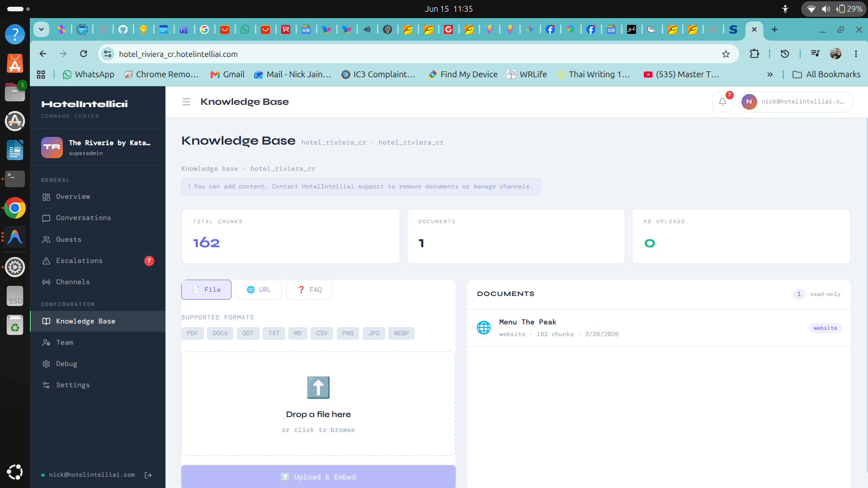Click the globe icon of Menu The Peak
Image resolution: width=868 pixels, height=488 pixels.
pyautogui.click(x=484, y=328)
